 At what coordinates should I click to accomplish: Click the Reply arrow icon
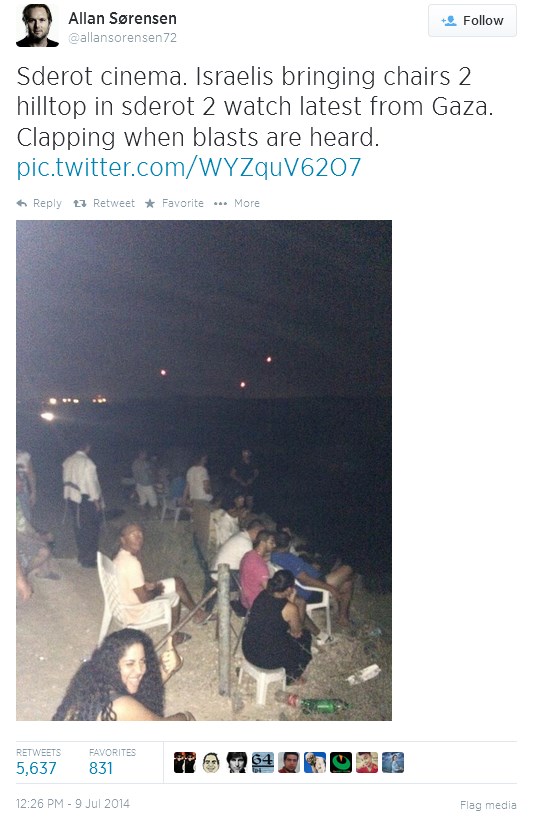pyautogui.click(x=22, y=203)
